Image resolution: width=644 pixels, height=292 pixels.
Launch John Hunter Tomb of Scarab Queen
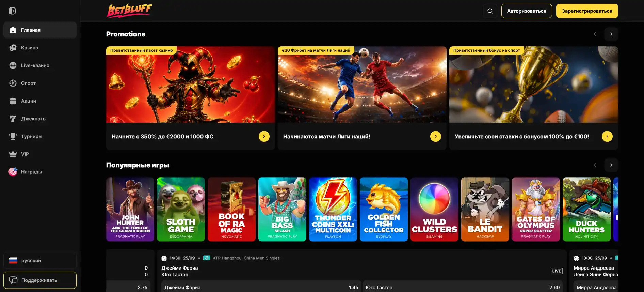pos(130,209)
